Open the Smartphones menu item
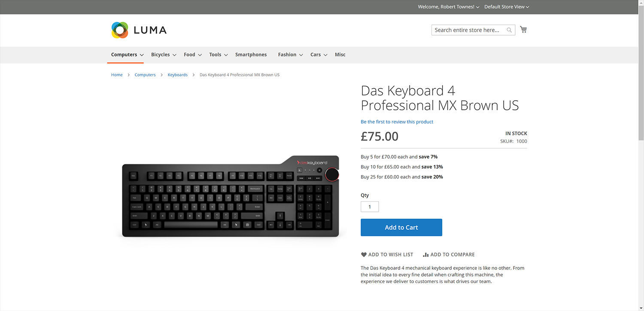The width and height of the screenshot is (644, 311). click(251, 55)
